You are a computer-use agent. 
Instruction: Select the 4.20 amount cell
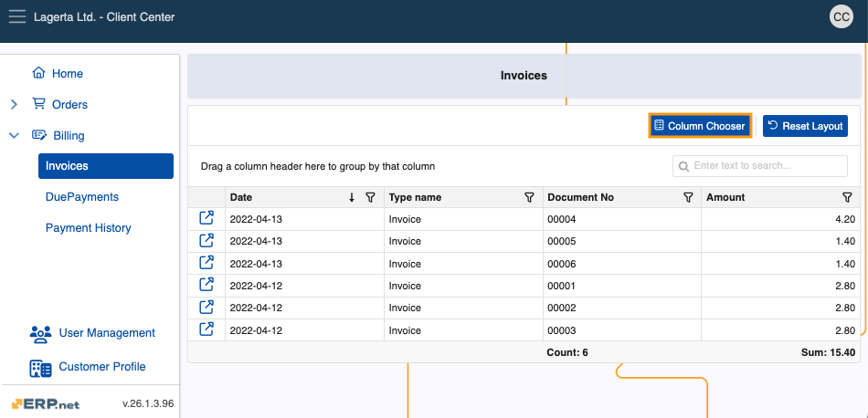(781, 219)
